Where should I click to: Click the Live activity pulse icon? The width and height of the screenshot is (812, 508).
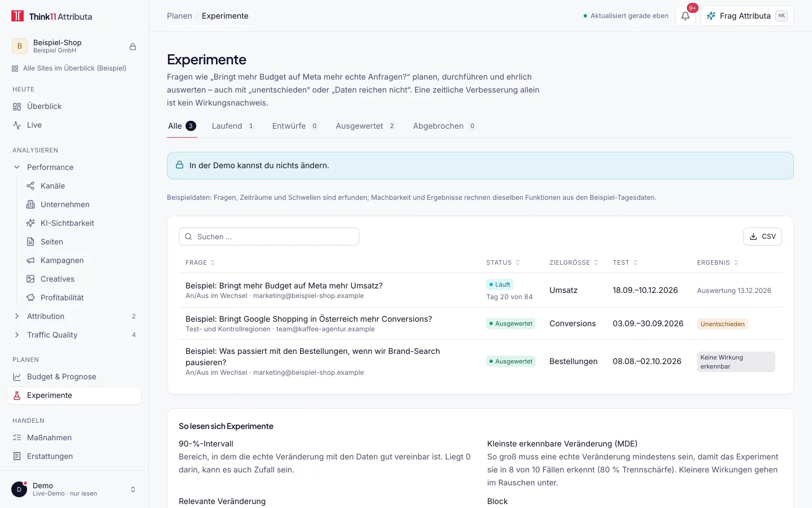[17, 125]
